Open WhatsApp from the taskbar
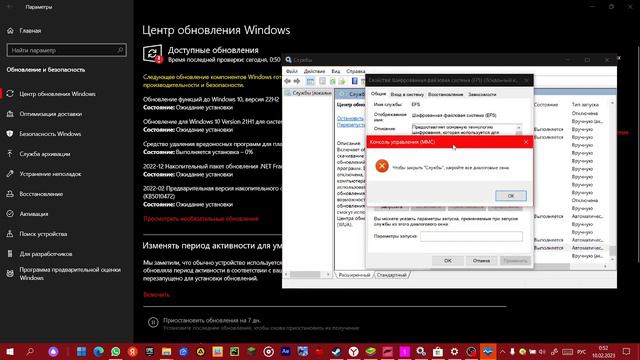 point(116,351)
